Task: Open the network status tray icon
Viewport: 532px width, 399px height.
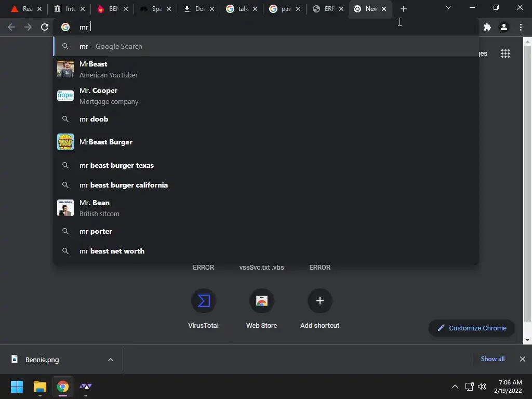Action: [x=470, y=387]
